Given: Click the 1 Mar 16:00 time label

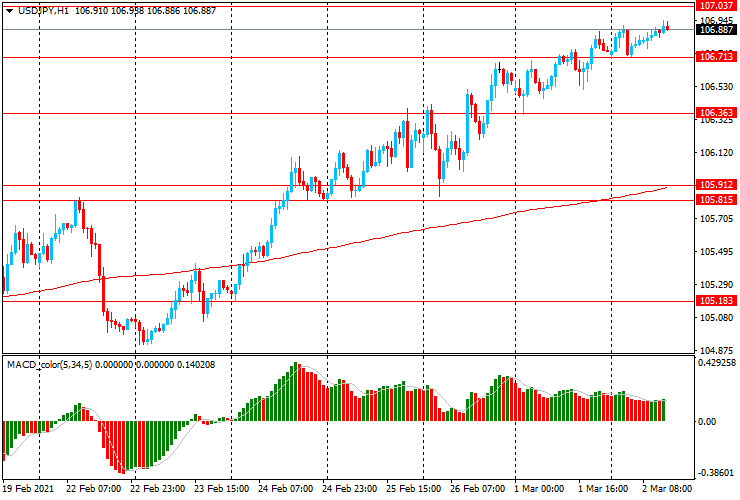Looking at the screenshot, I should point(603,489).
